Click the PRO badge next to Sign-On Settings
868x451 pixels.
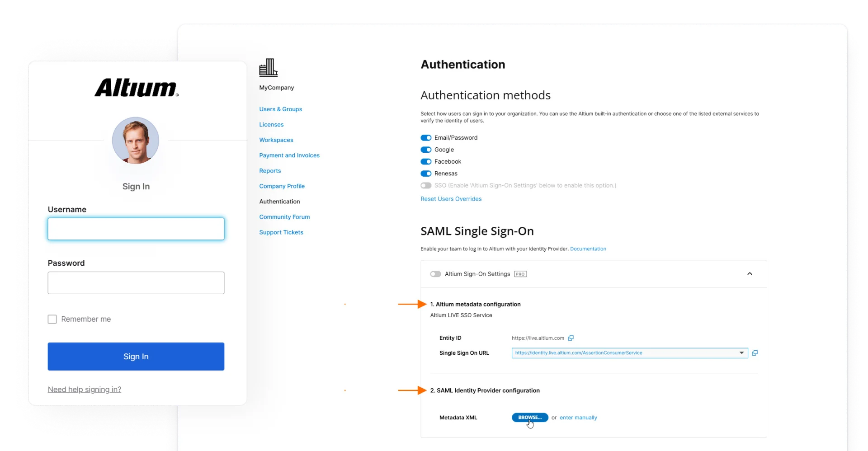click(x=520, y=274)
